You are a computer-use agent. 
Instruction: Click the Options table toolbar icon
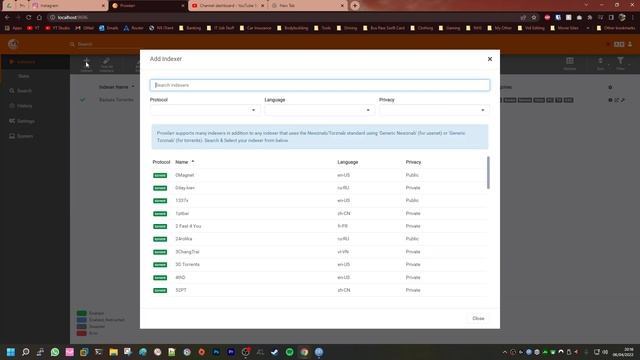tap(570, 64)
